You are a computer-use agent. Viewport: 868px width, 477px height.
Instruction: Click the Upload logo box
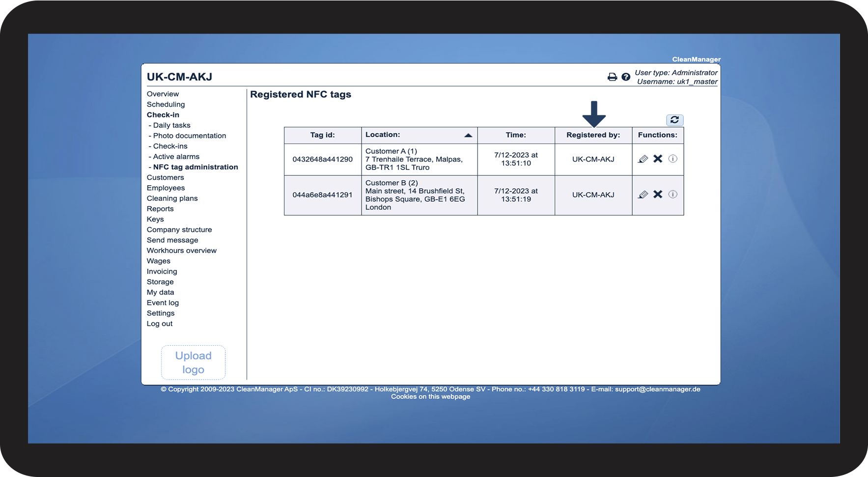point(193,363)
